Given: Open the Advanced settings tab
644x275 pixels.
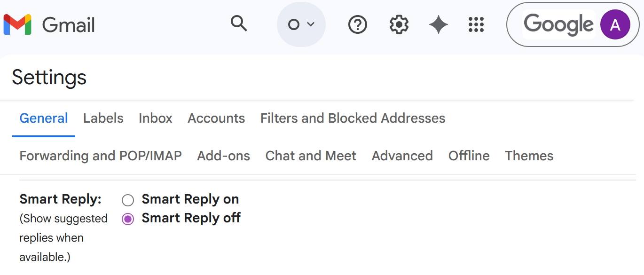Looking at the screenshot, I should click(402, 156).
